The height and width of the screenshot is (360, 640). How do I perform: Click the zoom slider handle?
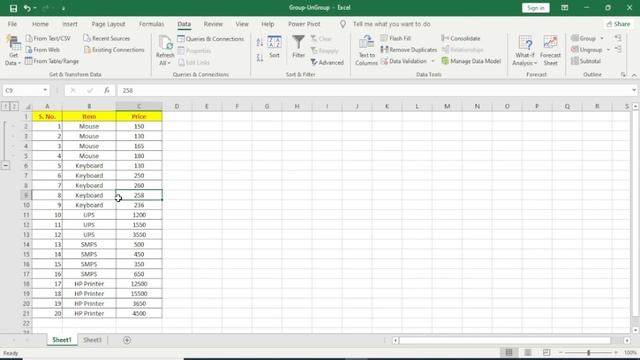point(588,352)
